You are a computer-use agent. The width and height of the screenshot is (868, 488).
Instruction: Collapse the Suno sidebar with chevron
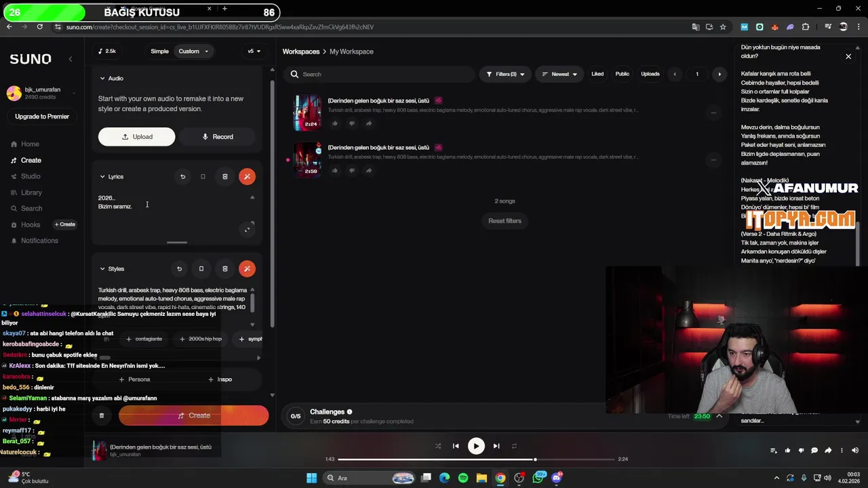(71, 59)
